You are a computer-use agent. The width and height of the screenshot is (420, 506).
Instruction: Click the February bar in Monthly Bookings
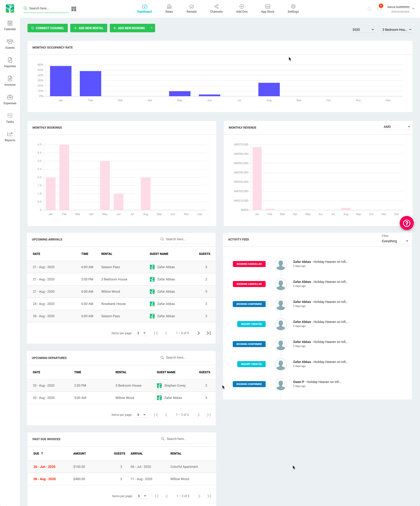[x=64, y=177]
